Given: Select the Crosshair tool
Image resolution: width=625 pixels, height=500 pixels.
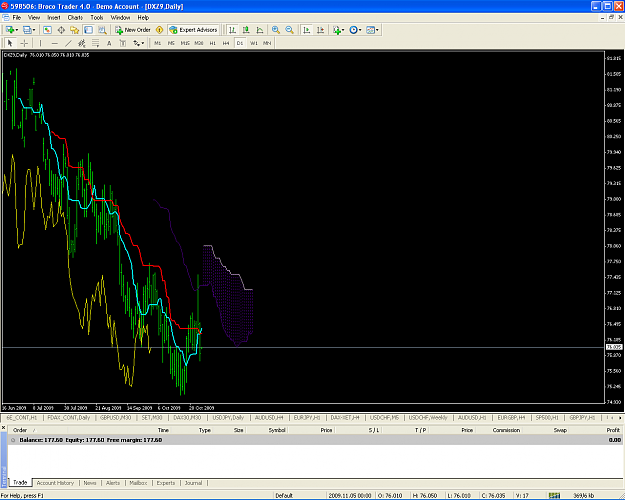Looking at the screenshot, I should (x=24, y=43).
